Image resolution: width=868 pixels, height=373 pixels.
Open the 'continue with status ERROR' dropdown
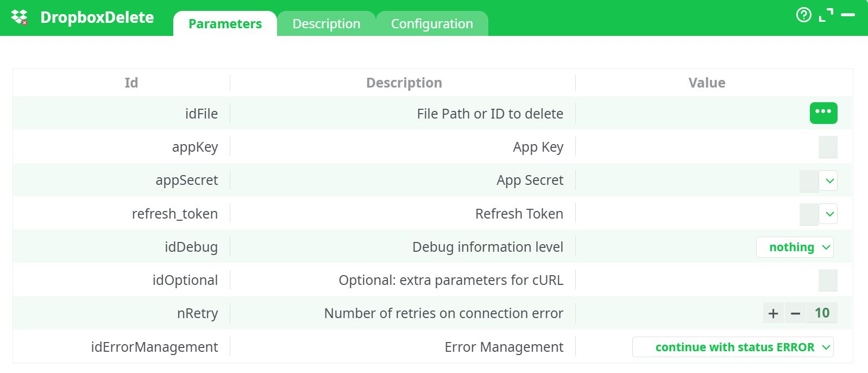coord(733,347)
